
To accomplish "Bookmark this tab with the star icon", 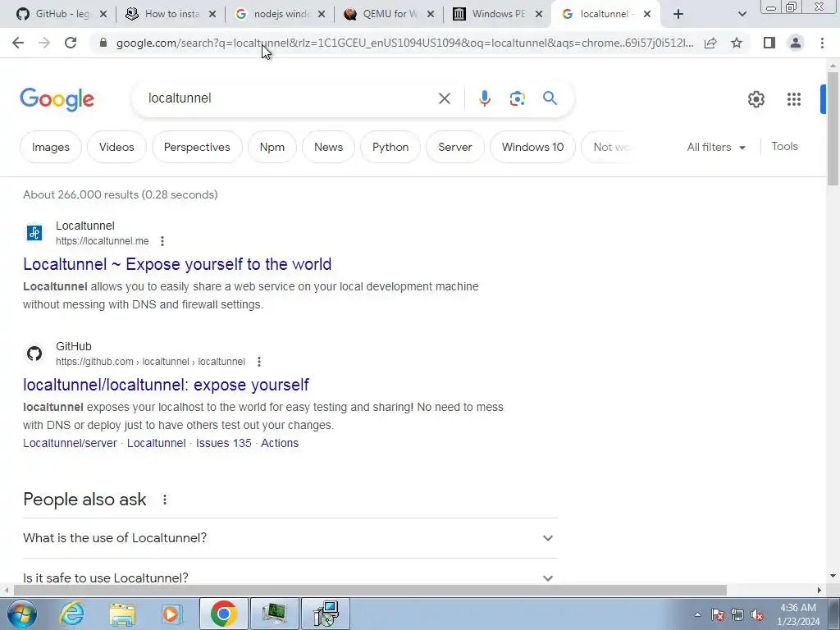I will click(737, 43).
